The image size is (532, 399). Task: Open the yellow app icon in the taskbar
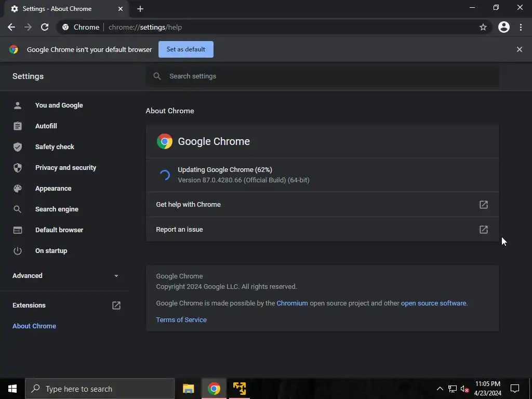pos(240,389)
